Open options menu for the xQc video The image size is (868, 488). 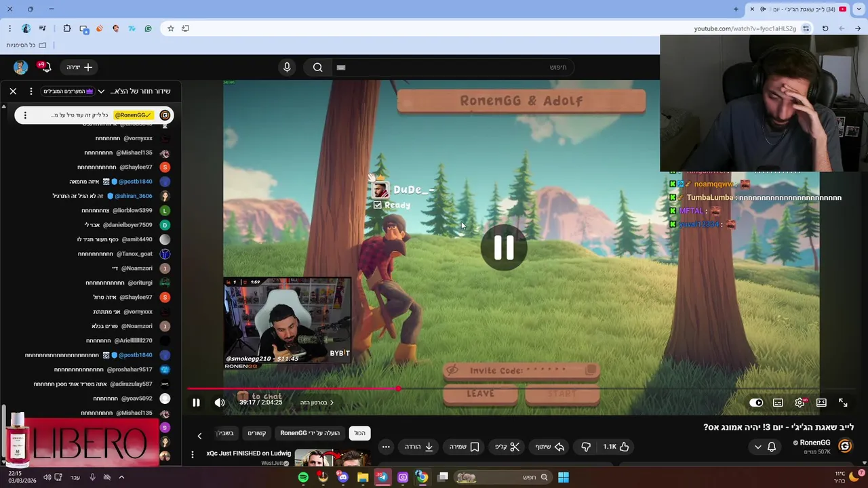point(193,455)
